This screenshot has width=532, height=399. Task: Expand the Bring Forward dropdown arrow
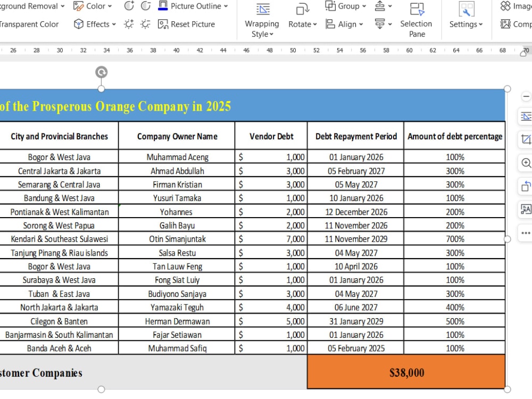tap(390, 6)
